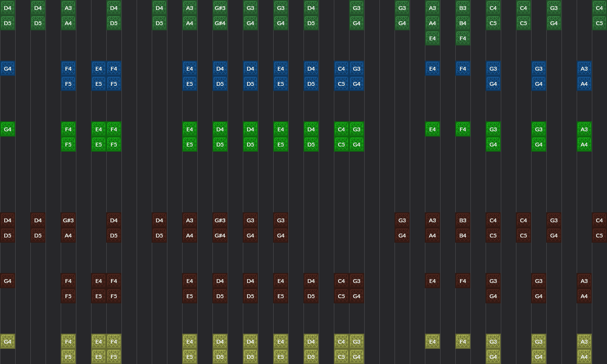Select the blue E4 block touching blue F4

pos(99,68)
